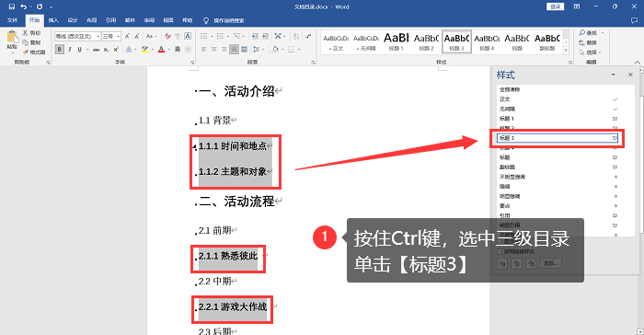Click the Clear Formatting eraser icon
Viewport: 644px width, 335px height.
tap(167, 36)
